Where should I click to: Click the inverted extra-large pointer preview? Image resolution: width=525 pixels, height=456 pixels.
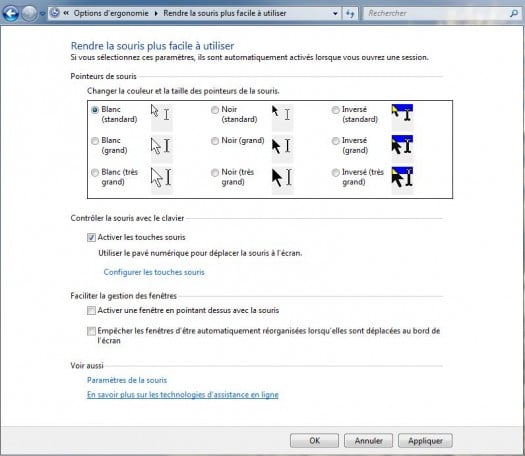point(402,180)
